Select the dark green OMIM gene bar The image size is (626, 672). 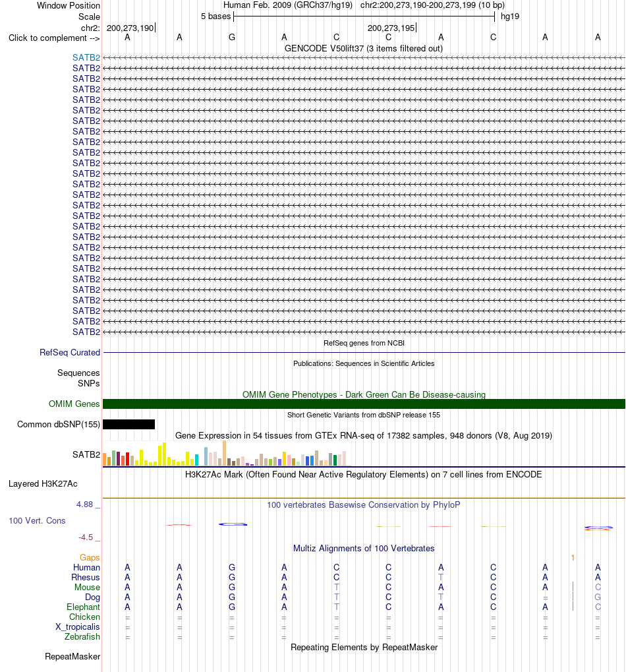[x=364, y=404]
